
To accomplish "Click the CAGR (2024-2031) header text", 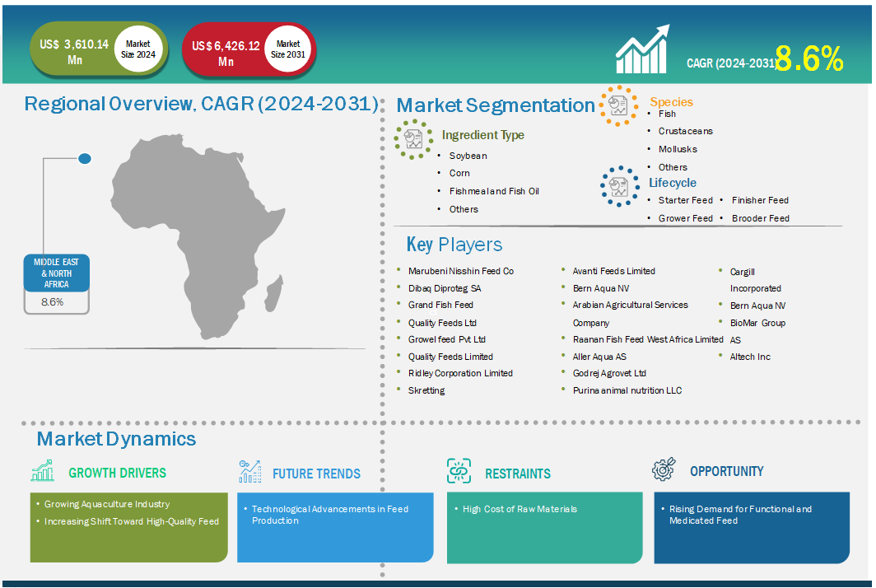I will tap(731, 63).
